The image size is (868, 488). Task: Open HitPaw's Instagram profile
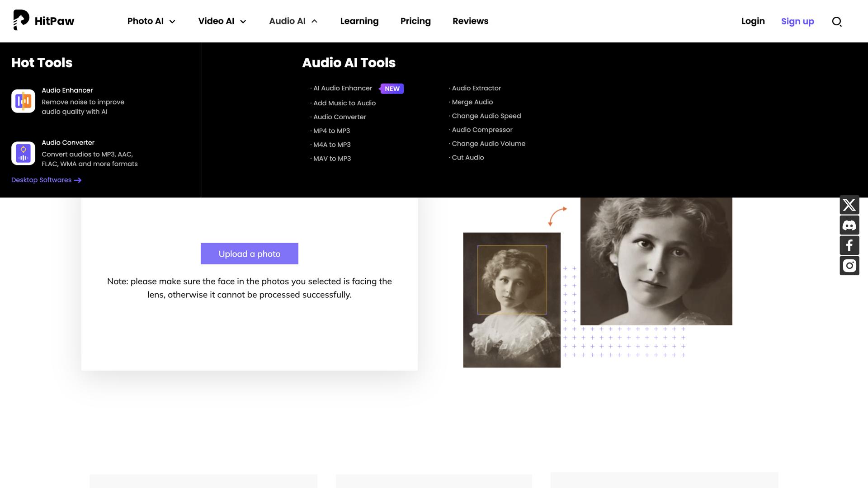tap(849, 266)
